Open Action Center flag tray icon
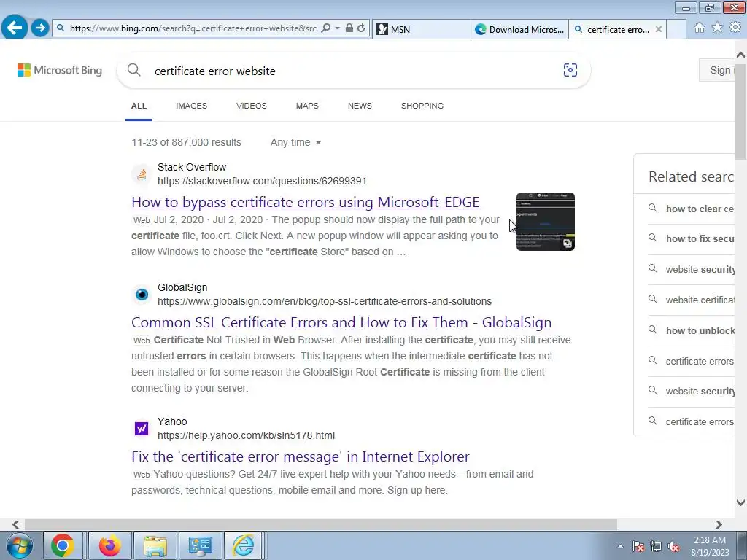The height and width of the screenshot is (560, 747). click(x=638, y=546)
